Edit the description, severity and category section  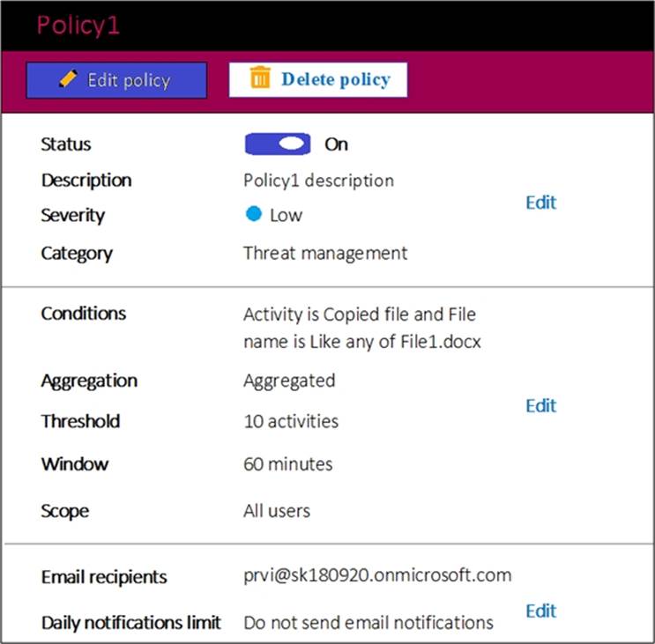click(x=540, y=202)
